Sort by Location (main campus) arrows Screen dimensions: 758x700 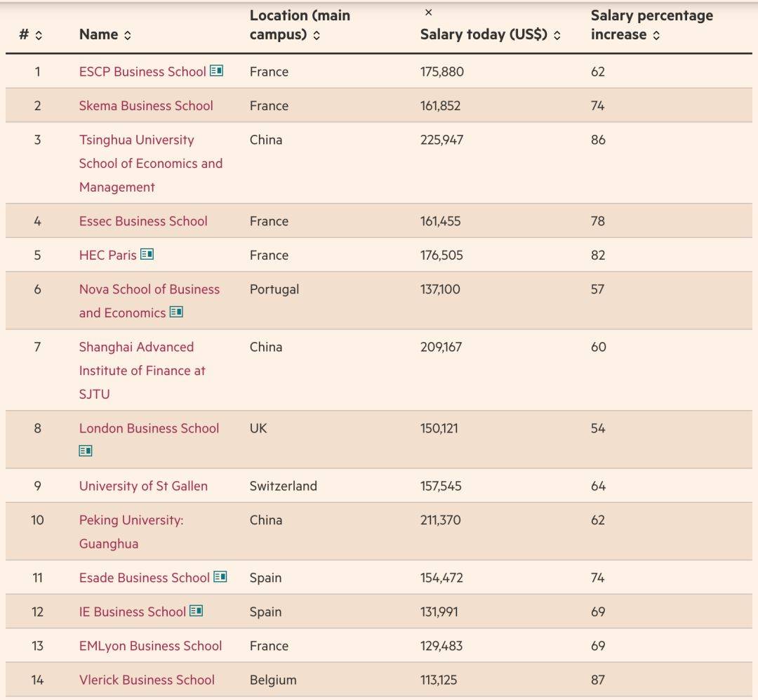click(317, 35)
